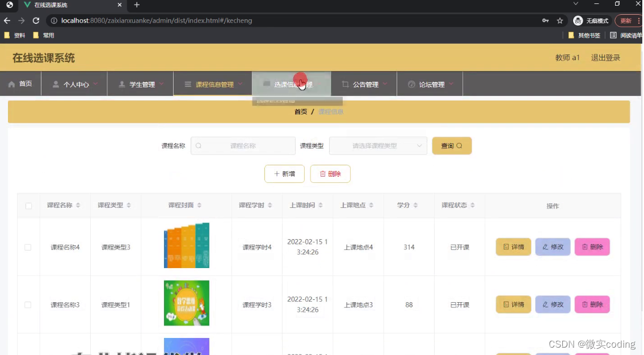Click the 论坛管理 forum icon
The height and width of the screenshot is (355, 644).
pos(411,83)
